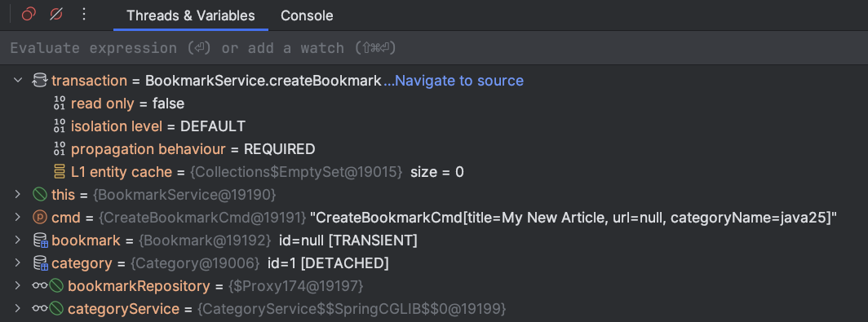
Task: Click the bookmark entity table icon
Action: click(x=41, y=240)
